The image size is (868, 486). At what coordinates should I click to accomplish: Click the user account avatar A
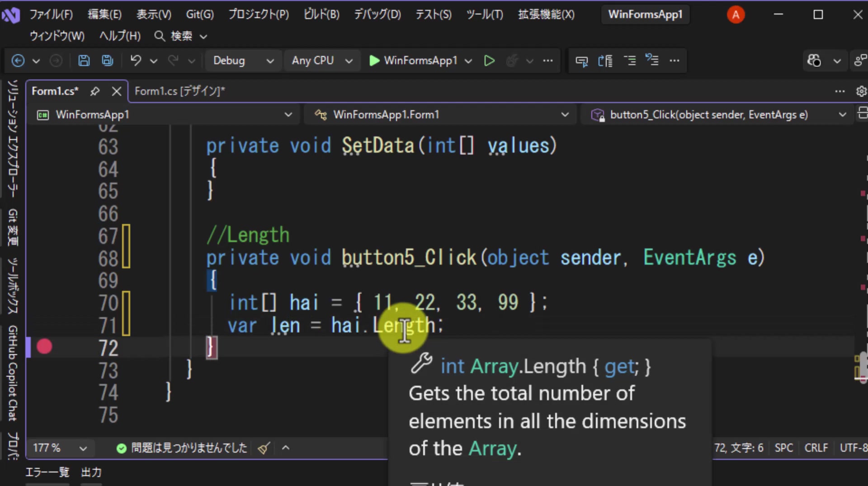[736, 15]
